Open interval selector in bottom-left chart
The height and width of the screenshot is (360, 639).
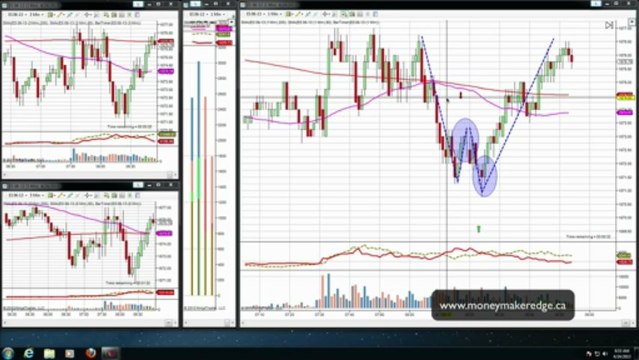click(37, 196)
